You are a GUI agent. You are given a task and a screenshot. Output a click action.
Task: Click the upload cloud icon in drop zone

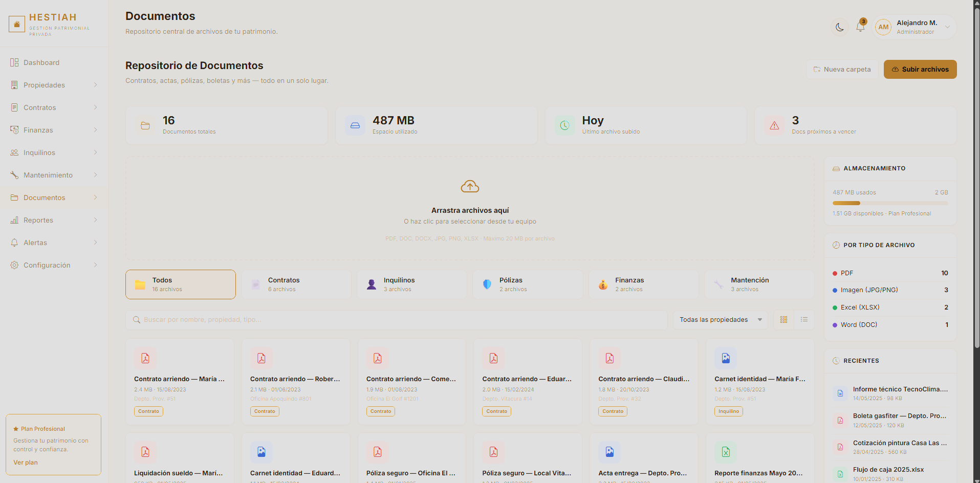coord(470,187)
